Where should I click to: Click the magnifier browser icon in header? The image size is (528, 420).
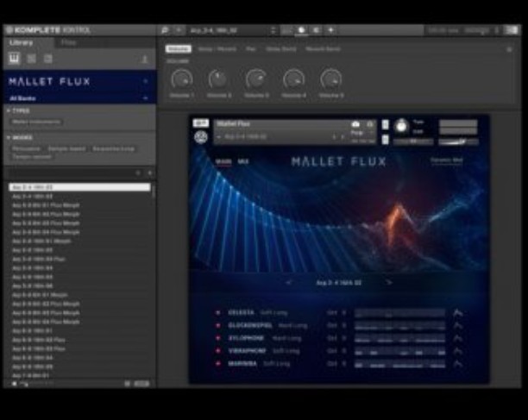165,30
